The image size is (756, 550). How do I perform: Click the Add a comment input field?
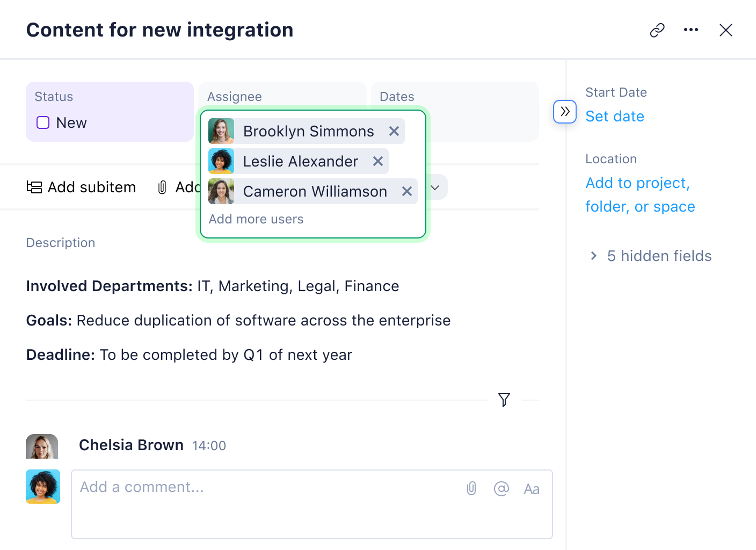[215, 487]
